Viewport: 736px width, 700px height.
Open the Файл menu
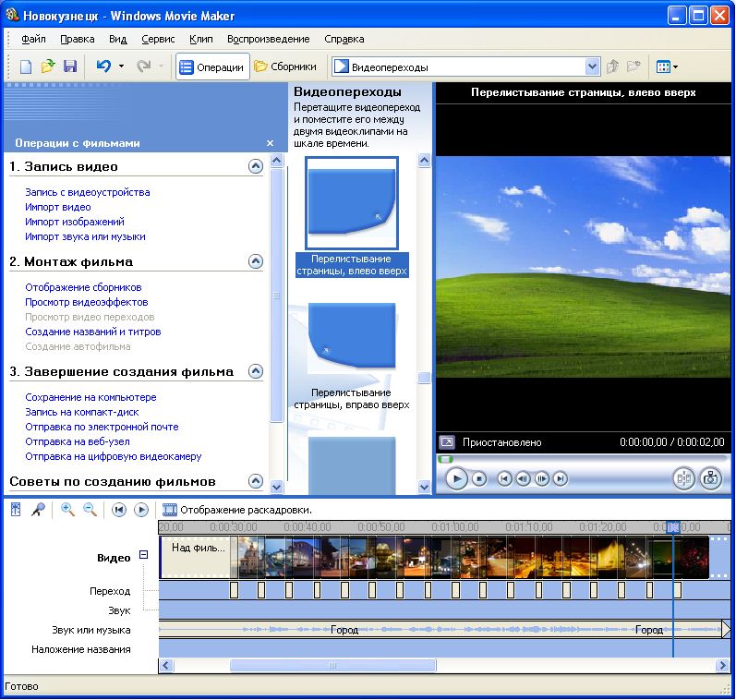pyautogui.click(x=34, y=39)
